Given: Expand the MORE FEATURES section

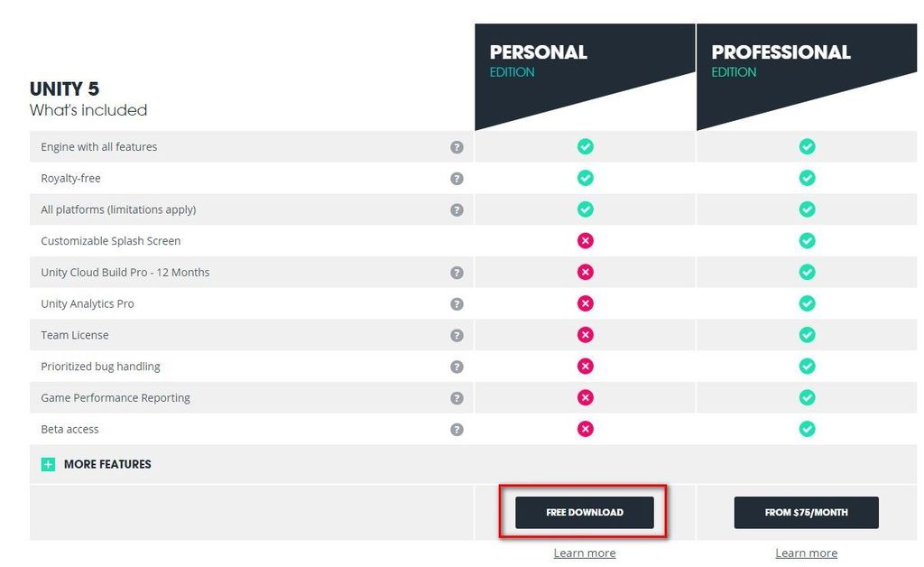Looking at the screenshot, I should tap(107, 464).
